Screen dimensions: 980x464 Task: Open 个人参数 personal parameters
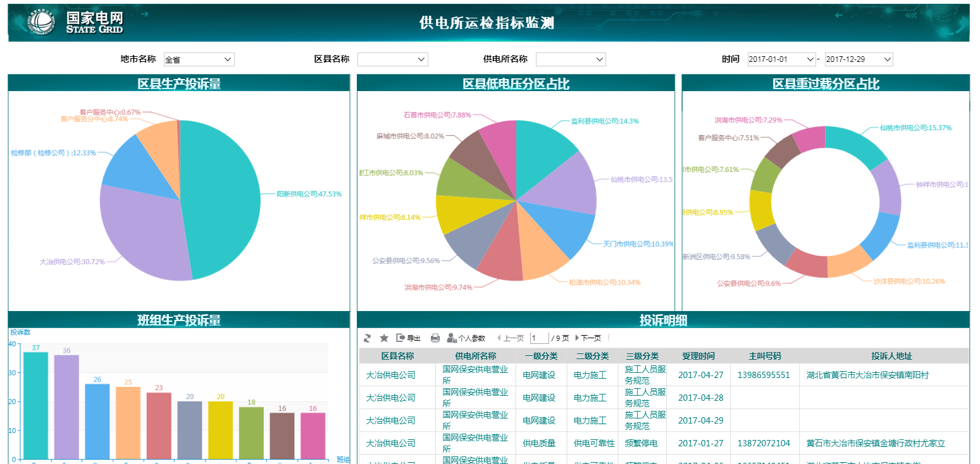(x=466, y=338)
